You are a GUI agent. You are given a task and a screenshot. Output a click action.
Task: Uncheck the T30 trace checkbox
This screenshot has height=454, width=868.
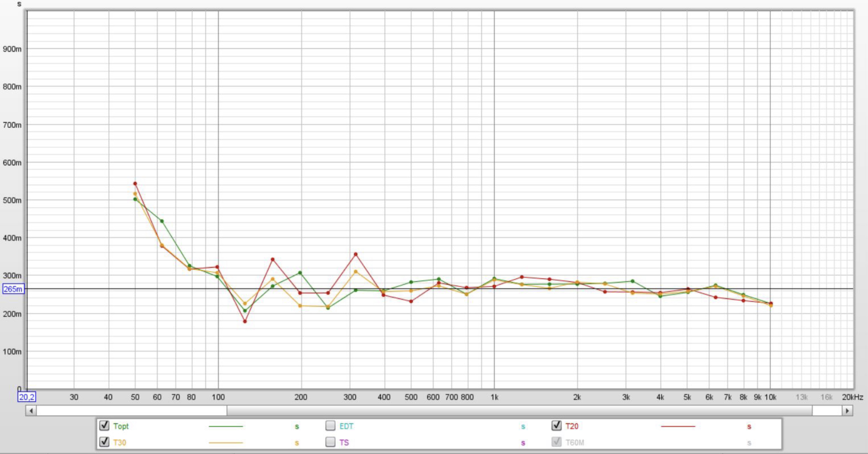(x=104, y=442)
